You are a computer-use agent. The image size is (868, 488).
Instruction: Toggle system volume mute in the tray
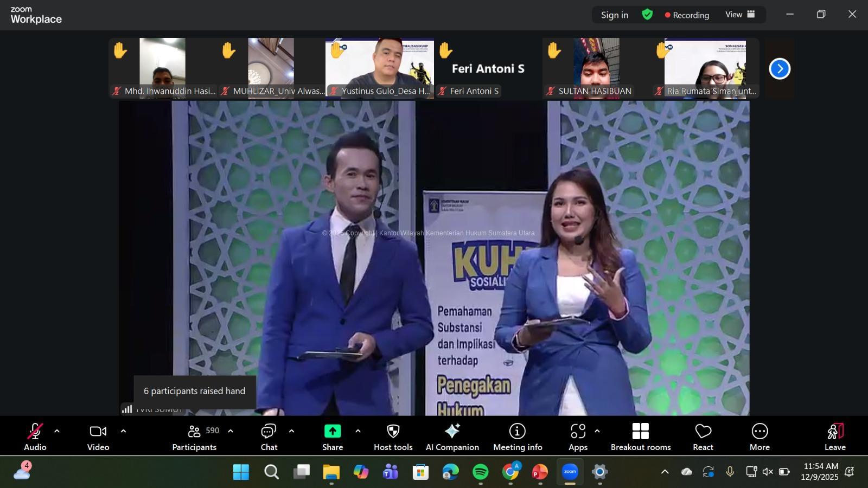click(x=768, y=472)
